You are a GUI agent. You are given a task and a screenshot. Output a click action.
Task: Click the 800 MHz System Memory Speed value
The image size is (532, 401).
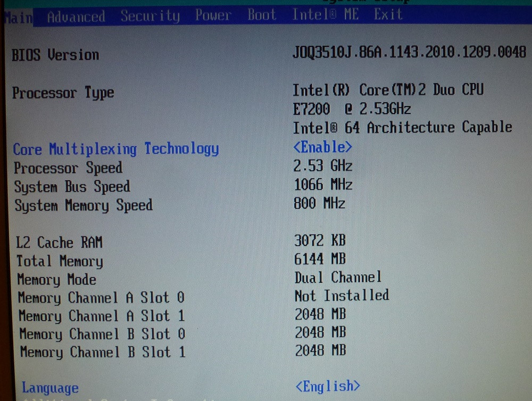coord(319,203)
